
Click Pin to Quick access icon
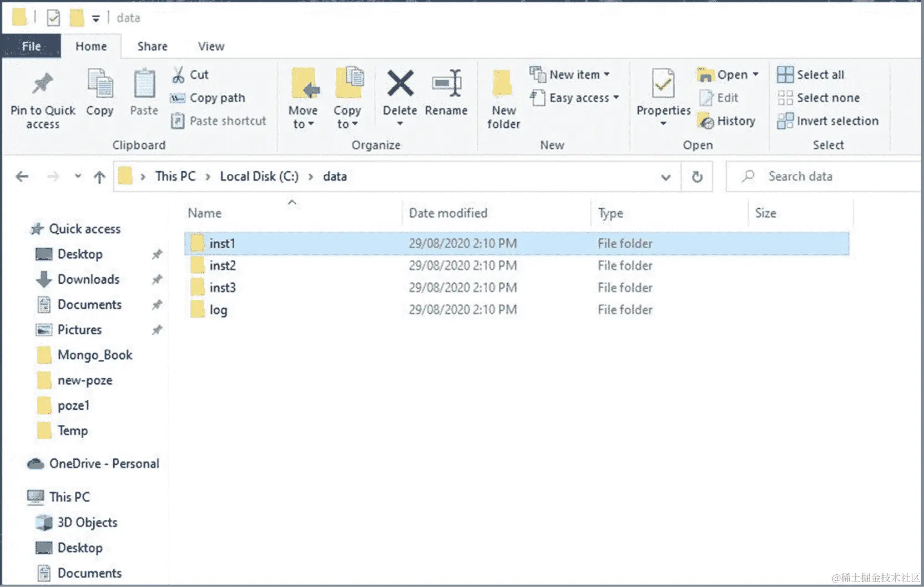pos(42,84)
